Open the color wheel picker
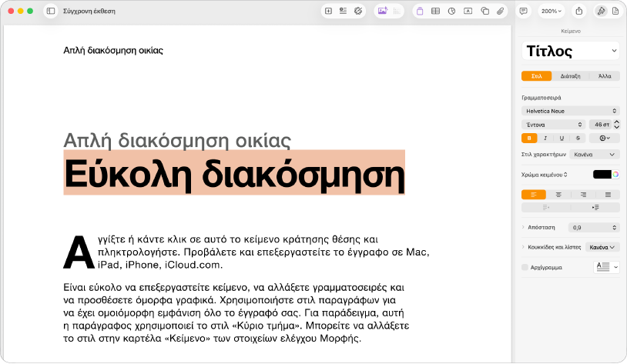Screen dimensions: 627x364 tap(615, 175)
